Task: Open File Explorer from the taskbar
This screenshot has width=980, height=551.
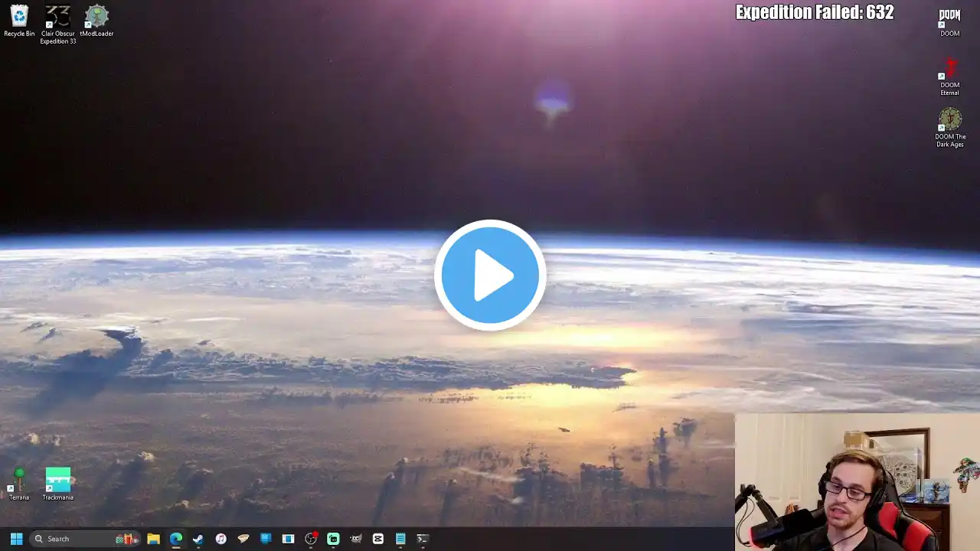Action: [153, 539]
